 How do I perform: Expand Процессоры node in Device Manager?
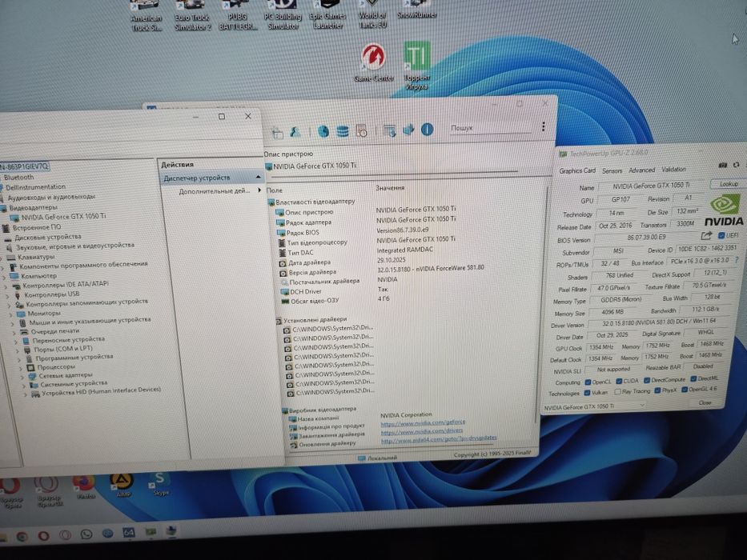pyautogui.click(x=21, y=368)
